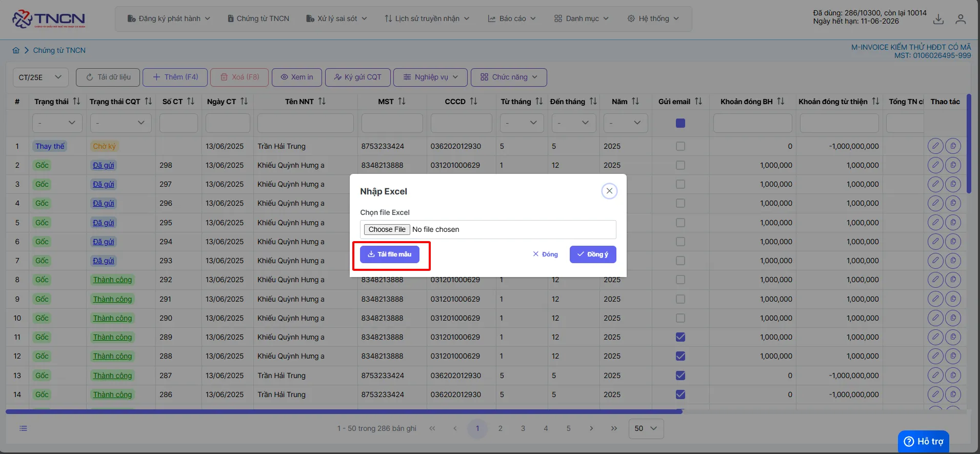The height and width of the screenshot is (454, 980).
Task: Click the list view icon at bottom left
Action: click(x=23, y=428)
